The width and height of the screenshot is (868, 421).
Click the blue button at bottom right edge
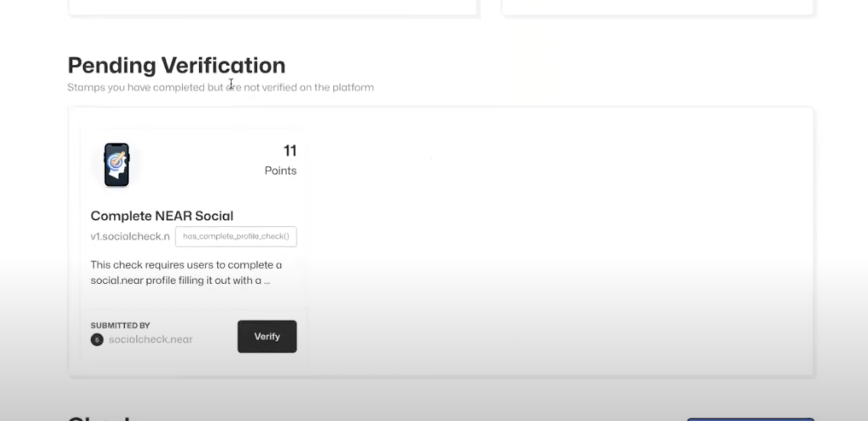point(750,419)
